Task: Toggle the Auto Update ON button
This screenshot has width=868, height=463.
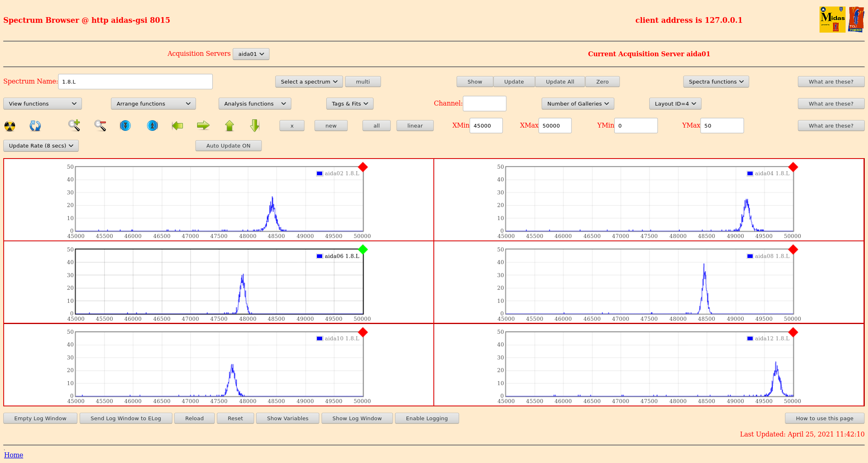Action: 228,146
